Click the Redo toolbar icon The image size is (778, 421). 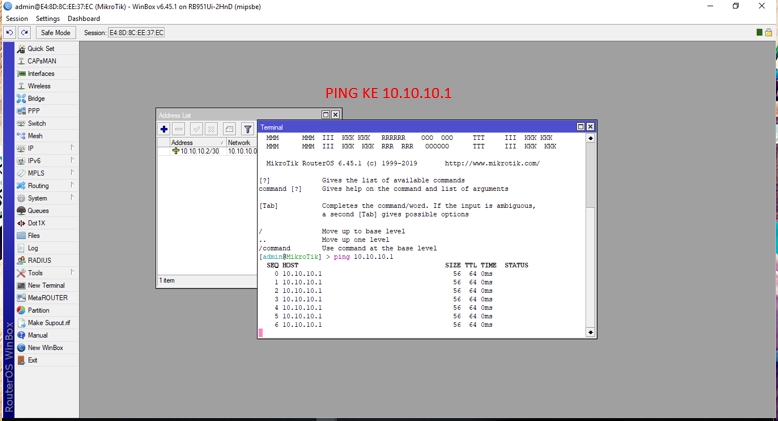click(x=24, y=33)
